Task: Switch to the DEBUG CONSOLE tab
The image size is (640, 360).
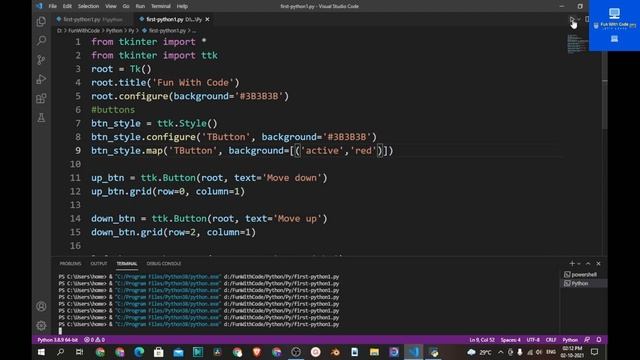Action: coord(164,264)
